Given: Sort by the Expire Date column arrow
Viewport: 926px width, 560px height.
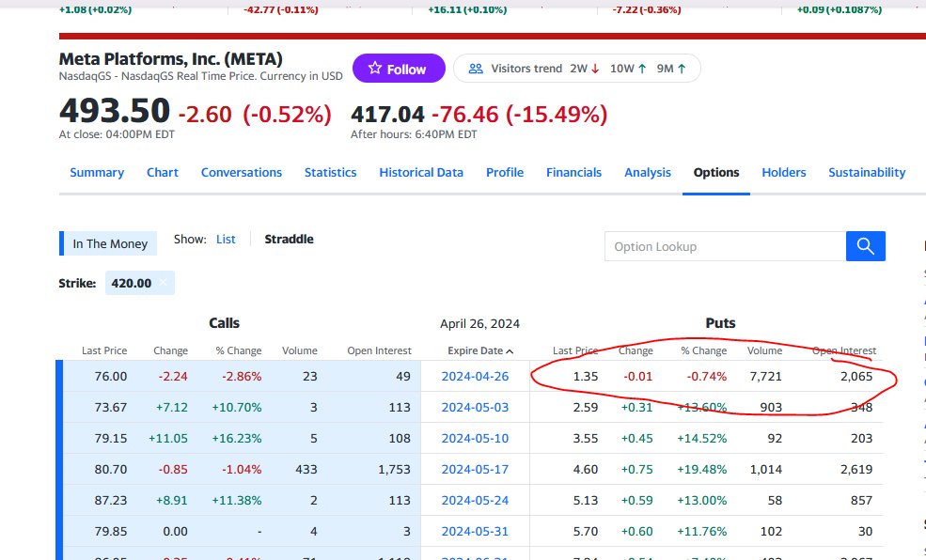Looking at the screenshot, I should pyautogui.click(x=510, y=351).
